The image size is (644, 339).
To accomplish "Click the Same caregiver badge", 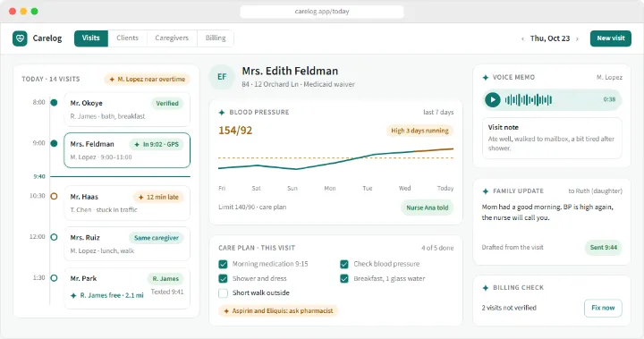I will pos(156,238).
